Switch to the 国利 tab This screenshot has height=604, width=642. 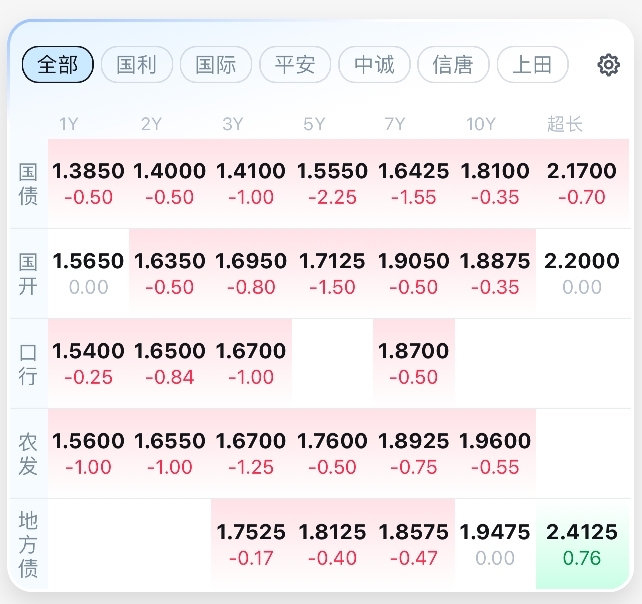coord(137,65)
